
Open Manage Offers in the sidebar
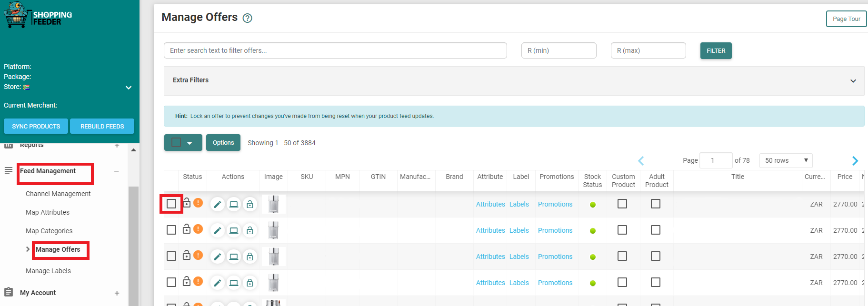[x=58, y=249]
